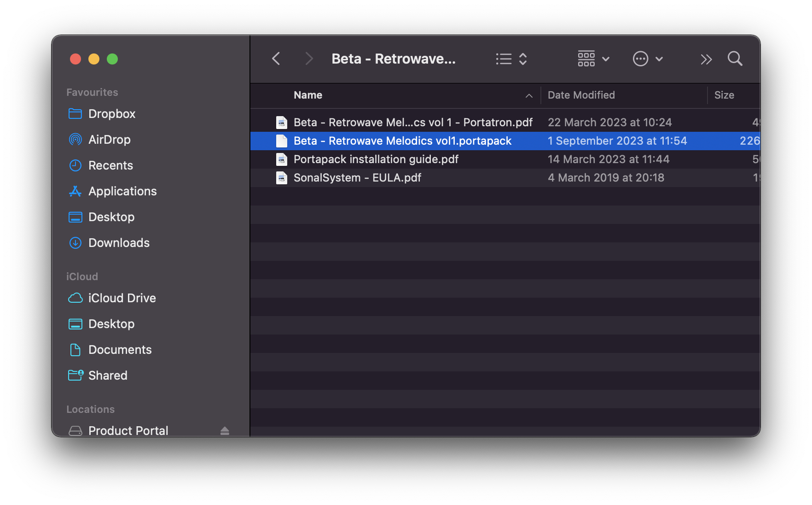Click the SonalSystem EULA PDF file icon
The height and width of the screenshot is (505, 812).
click(282, 178)
